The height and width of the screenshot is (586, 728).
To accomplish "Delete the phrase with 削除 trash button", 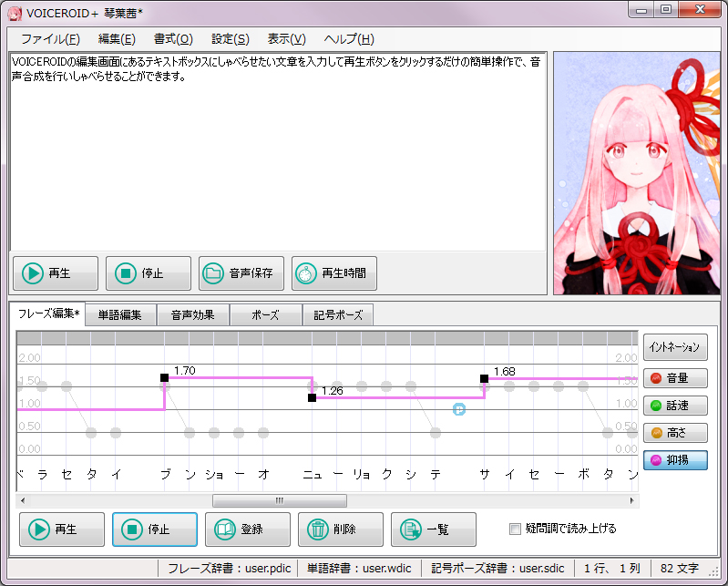I will pyautogui.click(x=341, y=529).
